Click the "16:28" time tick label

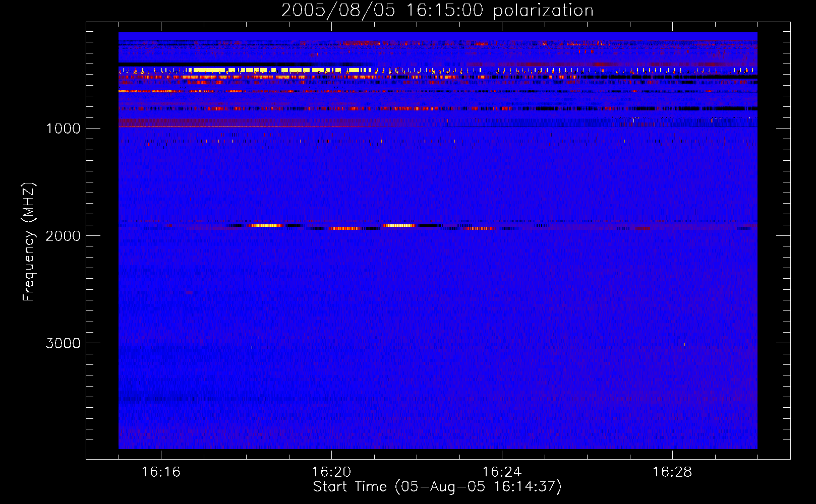(x=672, y=472)
